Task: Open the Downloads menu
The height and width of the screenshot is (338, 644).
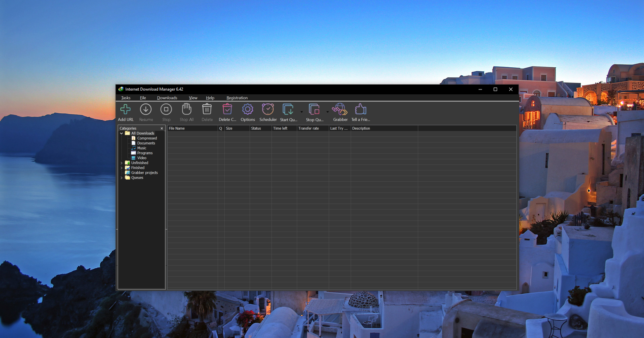Action: coord(167,98)
